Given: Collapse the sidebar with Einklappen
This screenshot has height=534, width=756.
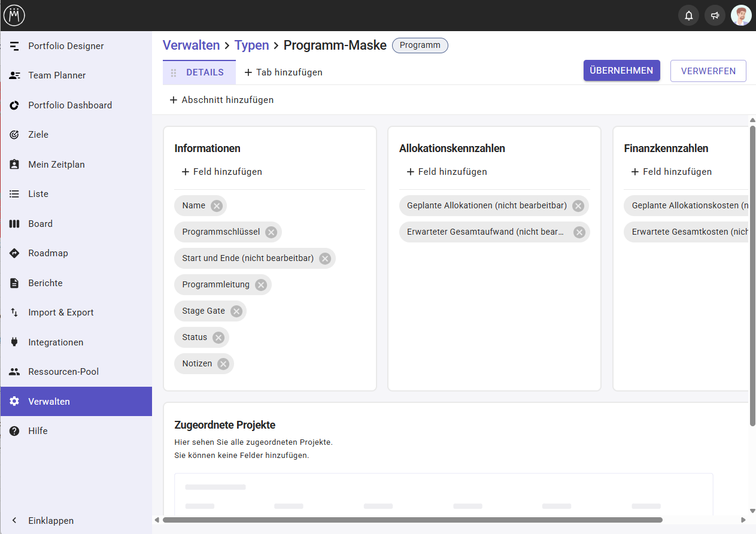Looking at the screenshot, I should [51, 521].
